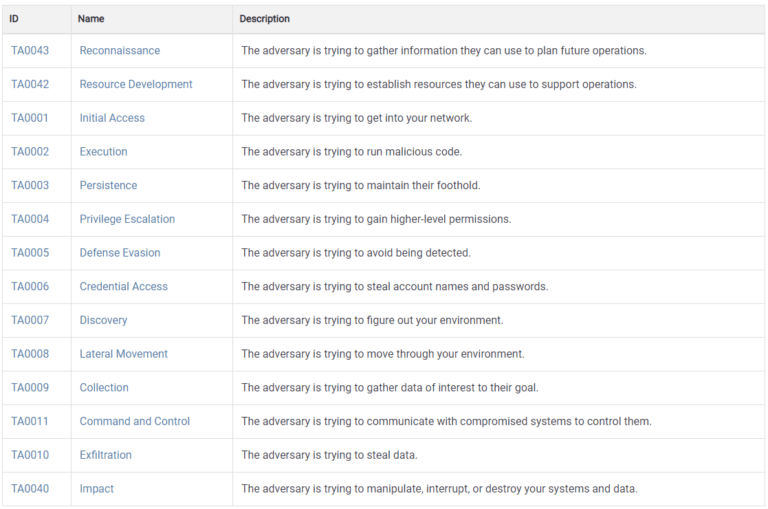Viewport: 768px width, 509px height.
Task: Click the Collection tactic link
Action: click(104, 388)
